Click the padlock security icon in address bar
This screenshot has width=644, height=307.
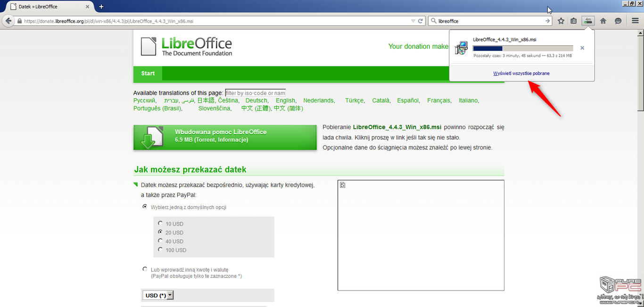coord(19,21)
